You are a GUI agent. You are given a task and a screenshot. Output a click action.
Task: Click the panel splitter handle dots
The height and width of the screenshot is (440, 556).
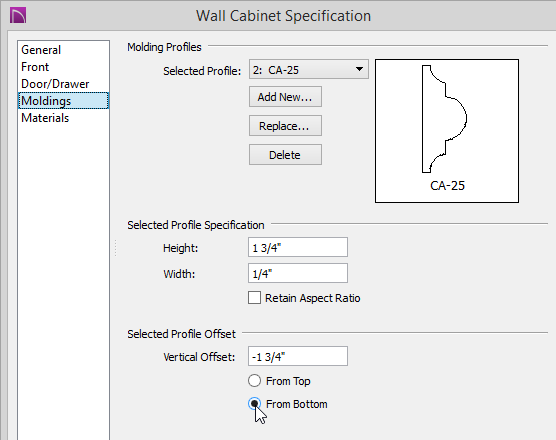pos(116,248)
